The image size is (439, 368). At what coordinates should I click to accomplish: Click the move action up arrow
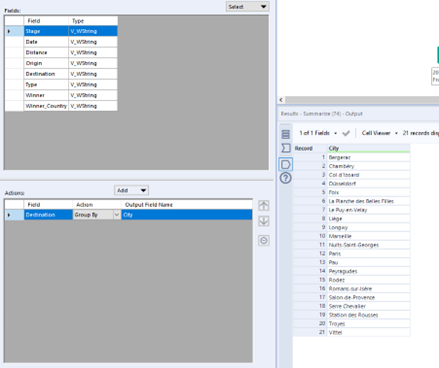pos(264,206)
